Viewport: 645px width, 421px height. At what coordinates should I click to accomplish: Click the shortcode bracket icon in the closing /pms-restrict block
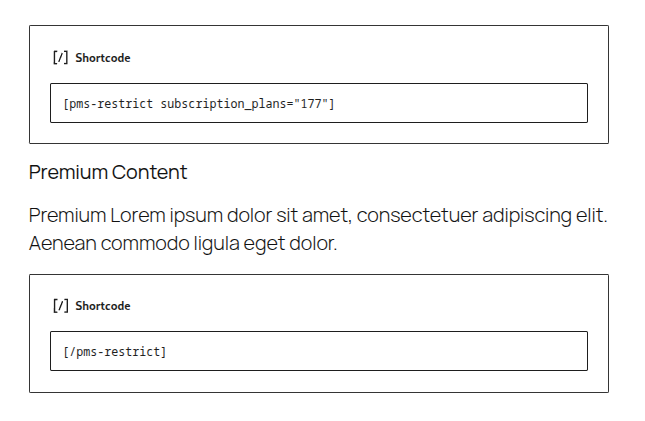(x=60, y=306)
